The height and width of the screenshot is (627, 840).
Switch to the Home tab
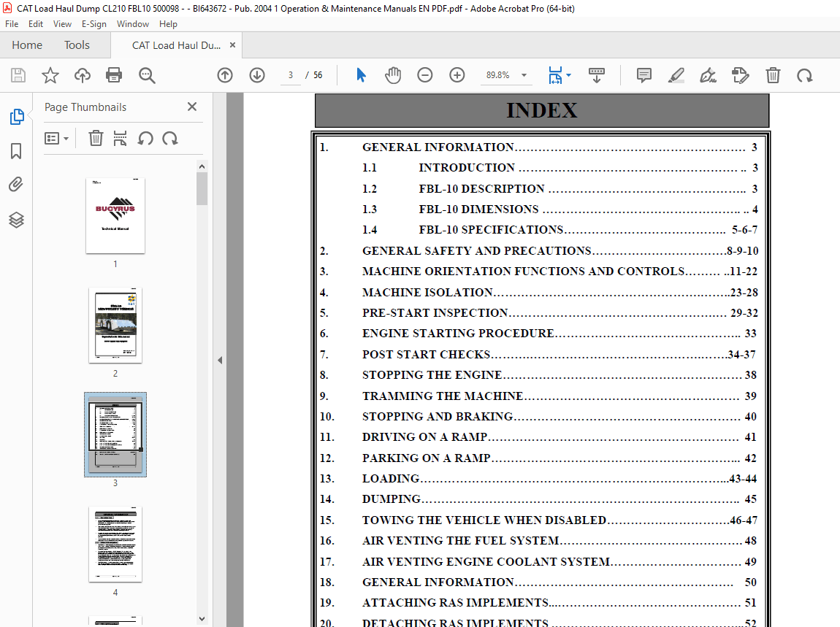pos(27,45)
